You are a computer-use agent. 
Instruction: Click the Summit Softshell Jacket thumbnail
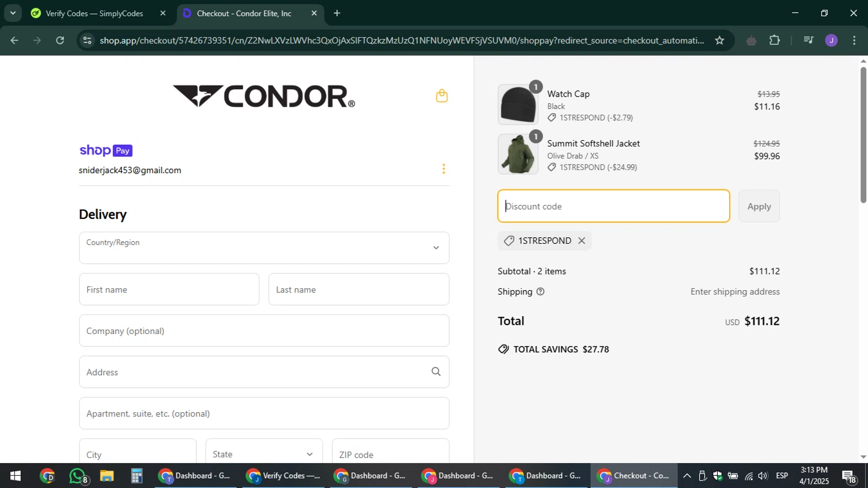[x=518, y=154]
